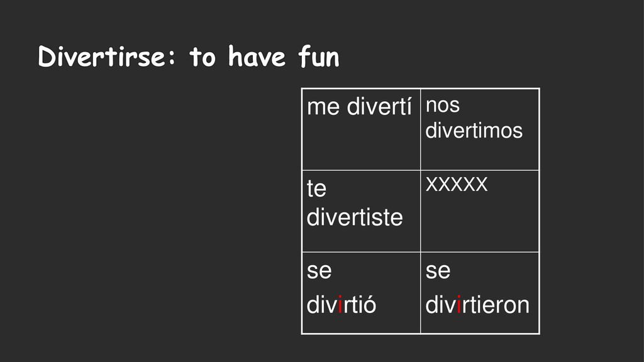
Task: Select the word "divertiste"
Action: click(x=355, y=217)
